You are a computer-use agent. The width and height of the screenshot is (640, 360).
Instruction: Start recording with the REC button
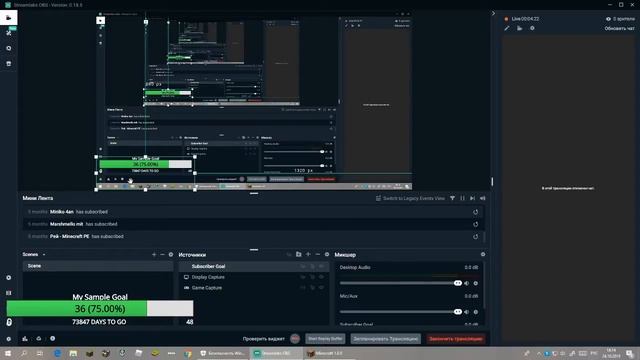(295, 339)
